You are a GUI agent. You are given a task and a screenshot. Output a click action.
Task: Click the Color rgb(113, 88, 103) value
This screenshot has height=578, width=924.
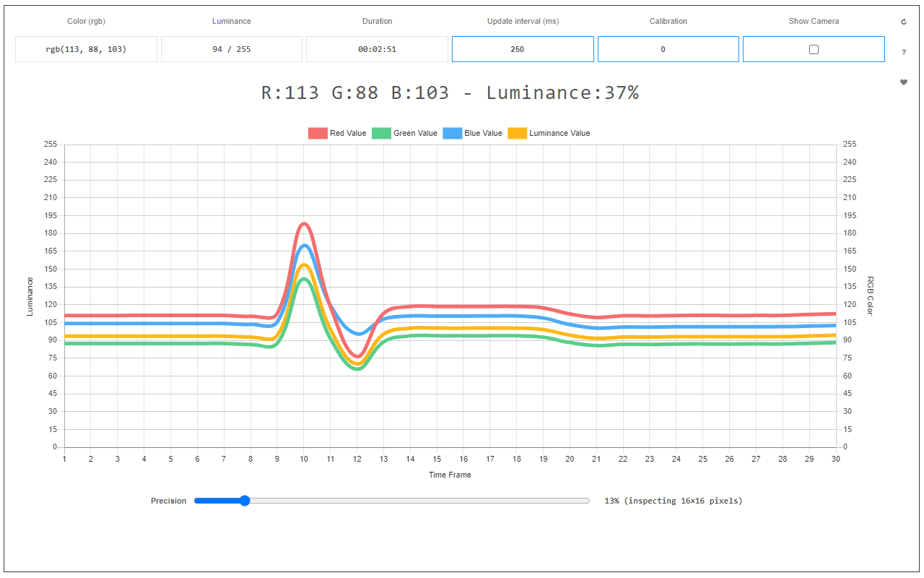[x=86, y=49]
